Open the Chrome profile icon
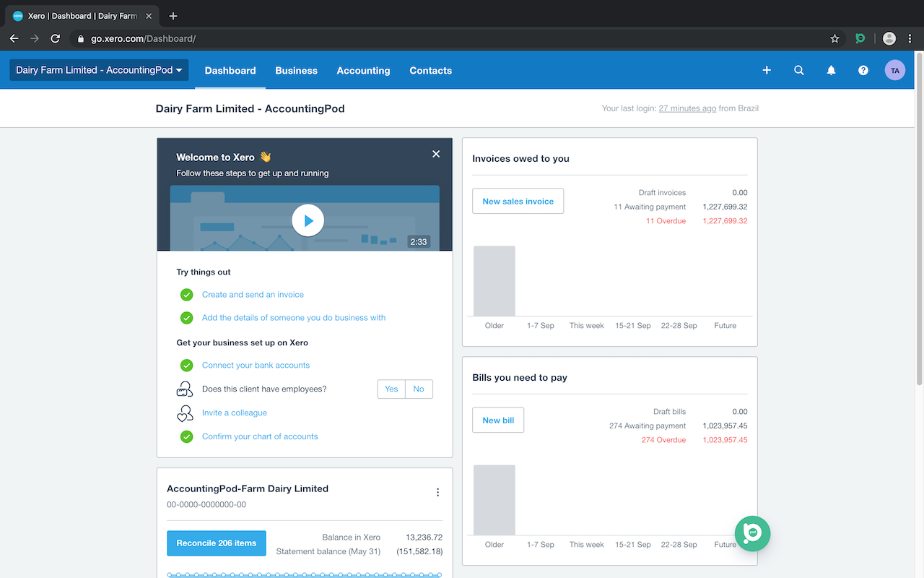The height and width of the screenshot is (578, 924). pyautogui.click(x=889, y=38)
